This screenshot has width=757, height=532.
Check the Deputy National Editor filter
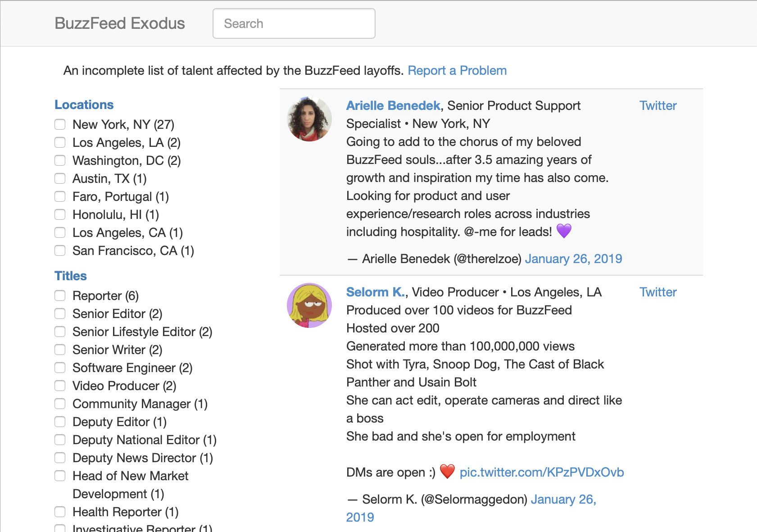click(60, 440)
